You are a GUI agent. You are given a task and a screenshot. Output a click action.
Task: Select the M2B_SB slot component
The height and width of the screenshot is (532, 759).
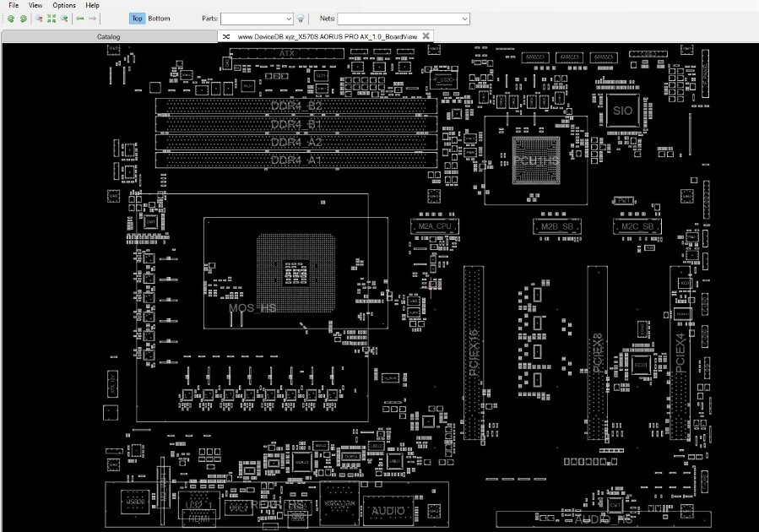tap(557, 226)
